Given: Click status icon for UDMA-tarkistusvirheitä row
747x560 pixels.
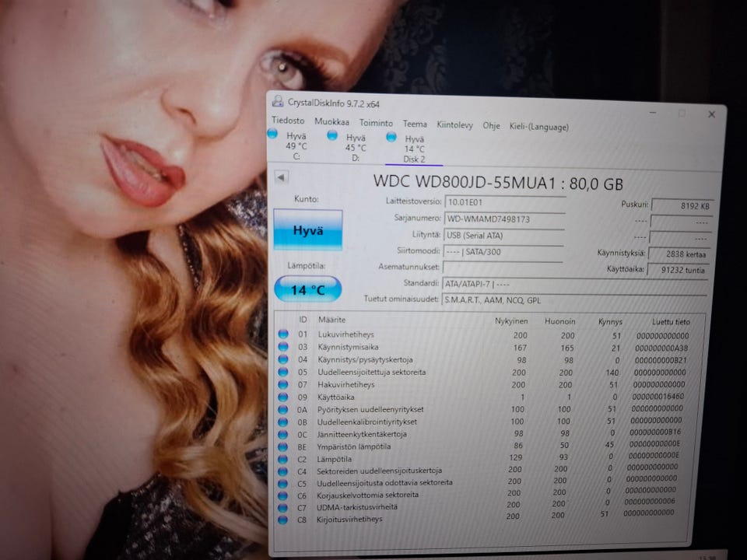Looking at the screenshot, I should pyautogui.click(x=283, y=508).
